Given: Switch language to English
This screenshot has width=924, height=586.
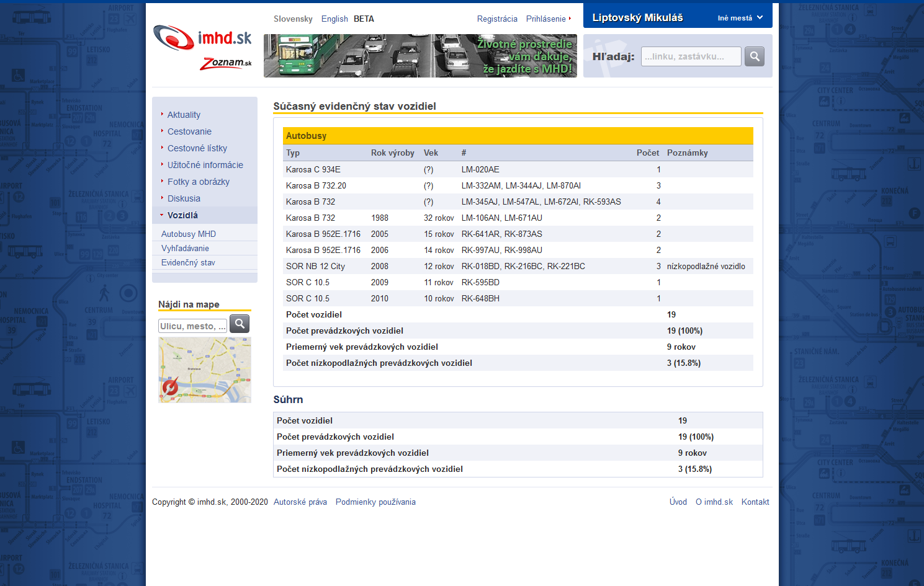Looking at the screenshot, I should [x=334, y=19].
